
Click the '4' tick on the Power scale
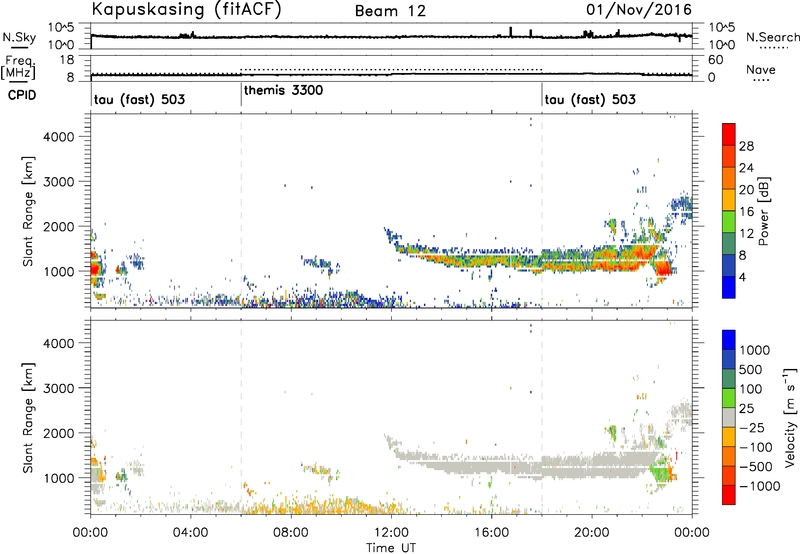[x=742, y=277]
